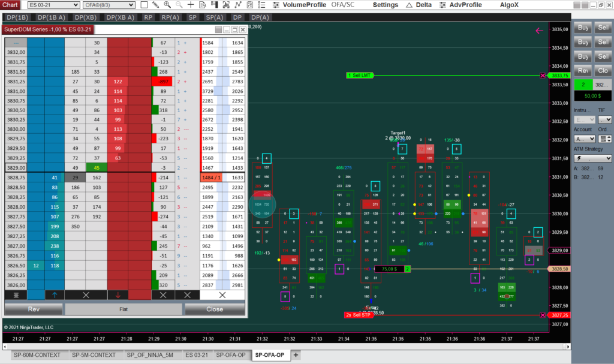This screenshot has width=614, height=364.
Task: Click the Chart Trader Rev button
Action: (x=583, y=71)
